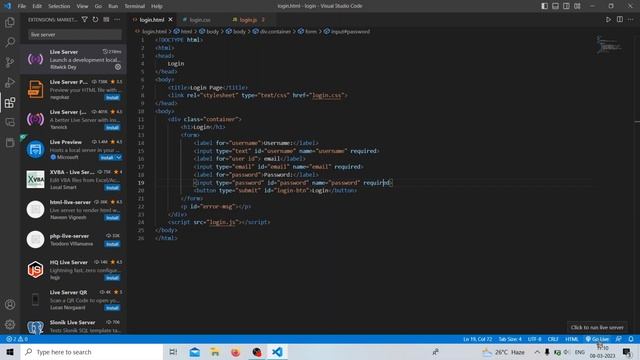Change CRLF line ending in status bar
Screen dimensions: 640x360
pos(553,339)
